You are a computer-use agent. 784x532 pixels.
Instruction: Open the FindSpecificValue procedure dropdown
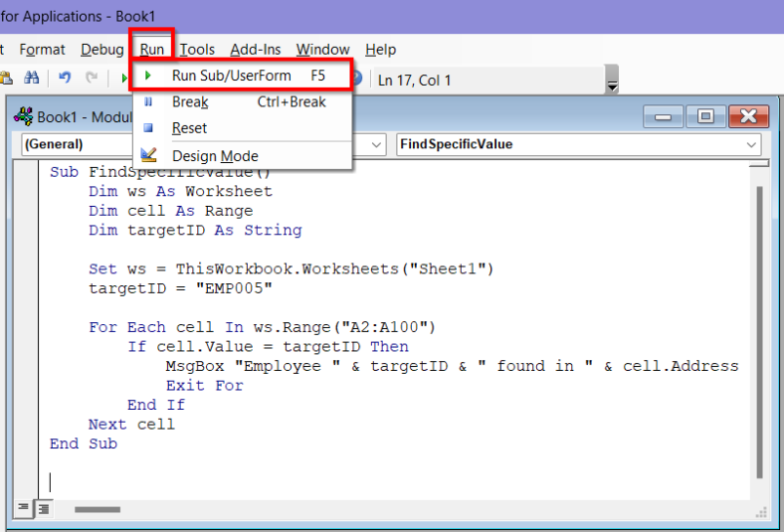click(578, 144)
